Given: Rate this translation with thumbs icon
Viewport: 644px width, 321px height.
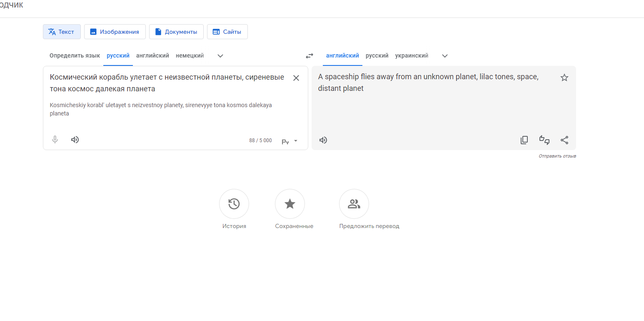Looking at the screenshot, I should 544,140.
